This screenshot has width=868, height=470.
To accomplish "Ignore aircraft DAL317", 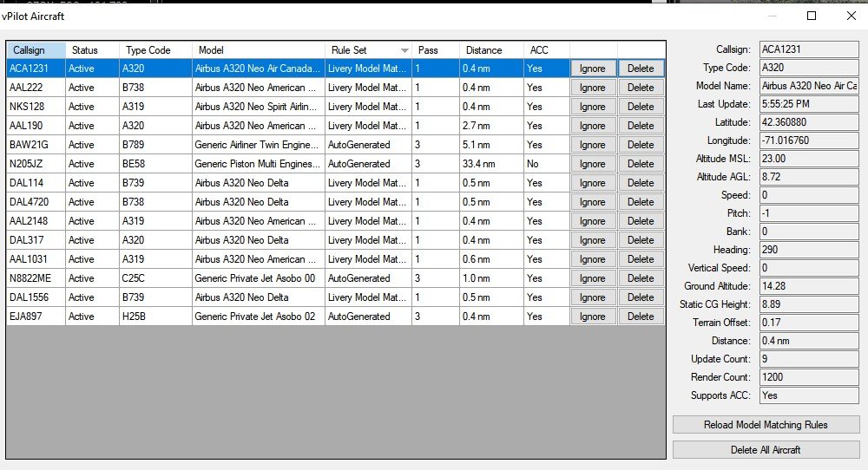I will (593, 240).
